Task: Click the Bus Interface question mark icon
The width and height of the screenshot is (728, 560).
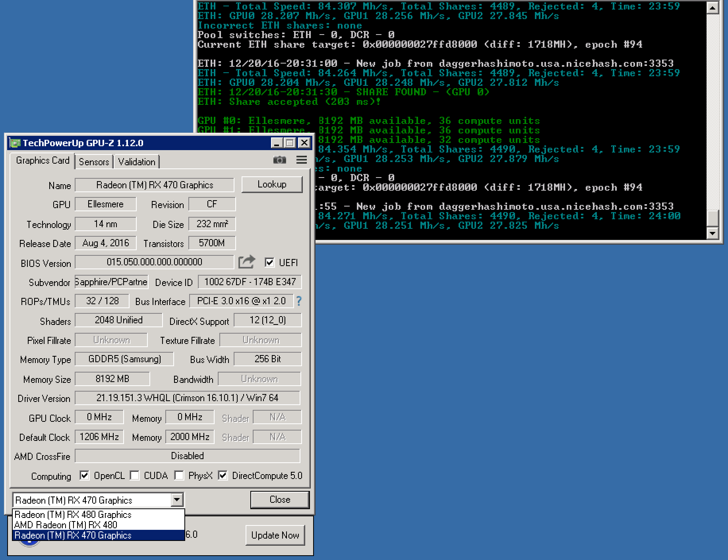Action: [299, 301]
